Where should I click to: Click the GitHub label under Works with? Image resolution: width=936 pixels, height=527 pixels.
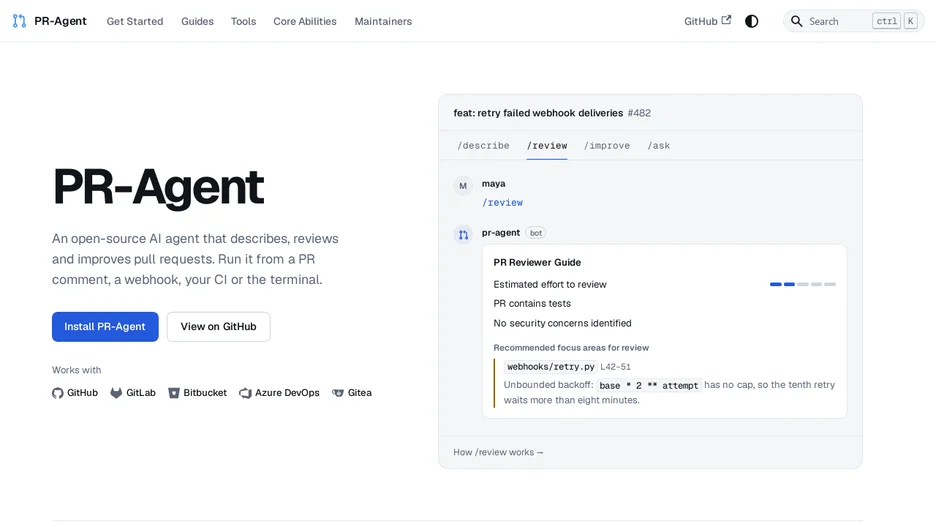tap(82, 393)
